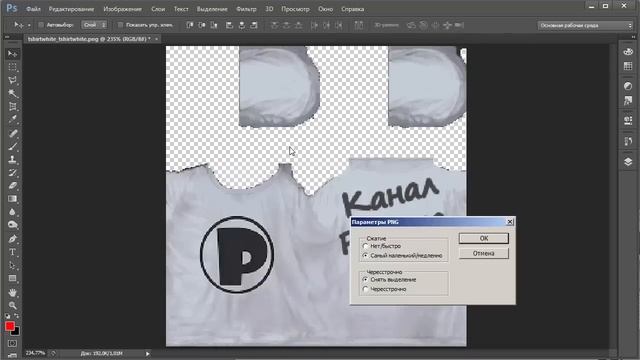Screen dimensions: 640x360
Task: Confirm PNG options with OK button
Action: pyautogui.click(x=484, y=238)
